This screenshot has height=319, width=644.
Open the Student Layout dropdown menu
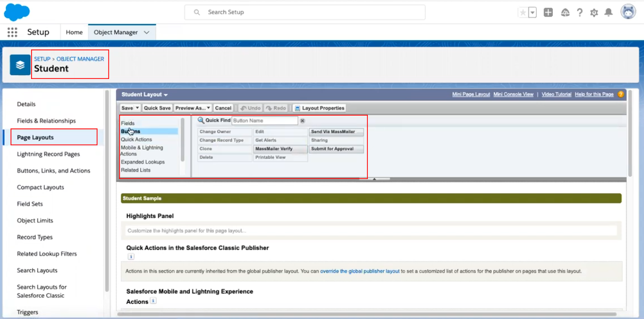[x=145, y=95]
